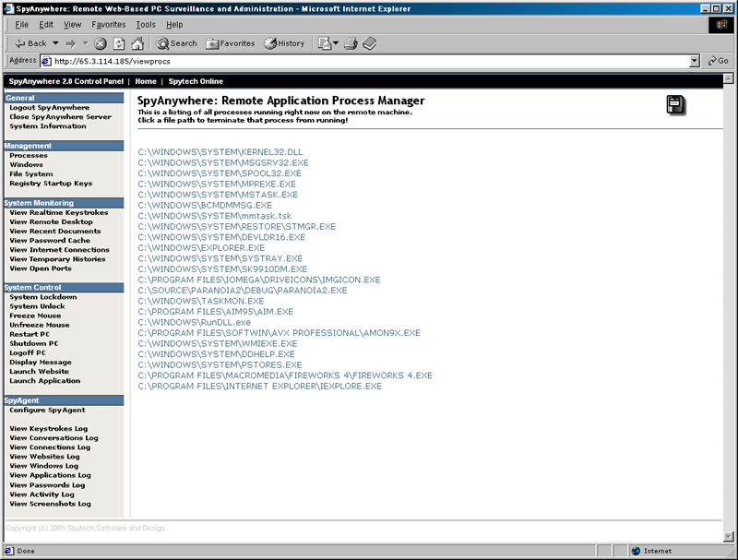Open View Open Ports

point(41,268)
